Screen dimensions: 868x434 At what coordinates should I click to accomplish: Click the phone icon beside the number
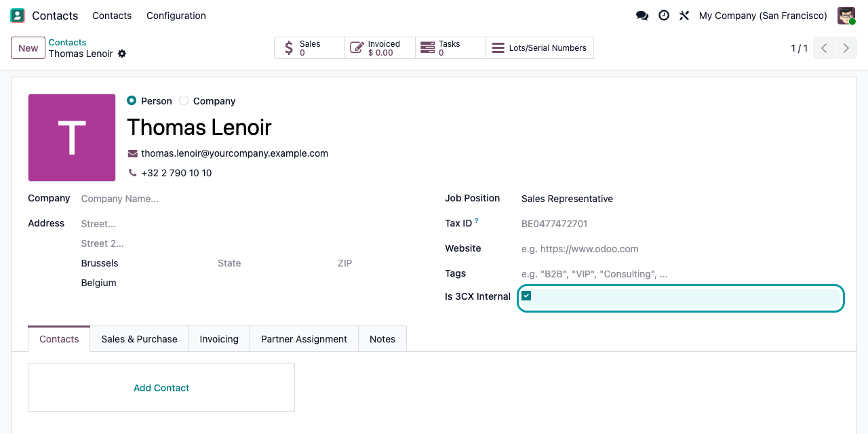[133, 173]
